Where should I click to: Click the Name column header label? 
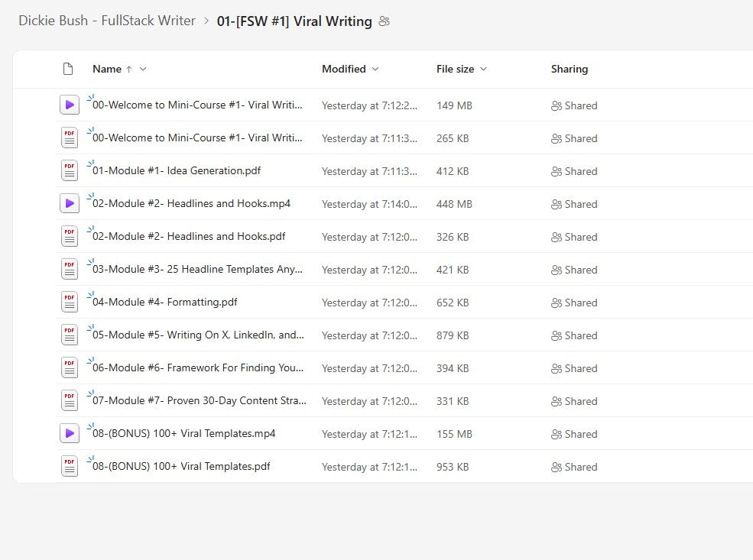pos(106,69)
